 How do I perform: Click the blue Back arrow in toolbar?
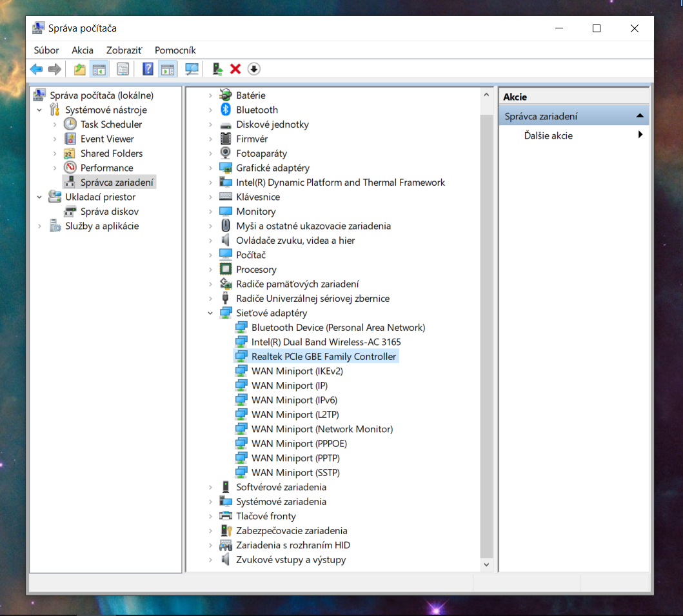tap(37, 69)
